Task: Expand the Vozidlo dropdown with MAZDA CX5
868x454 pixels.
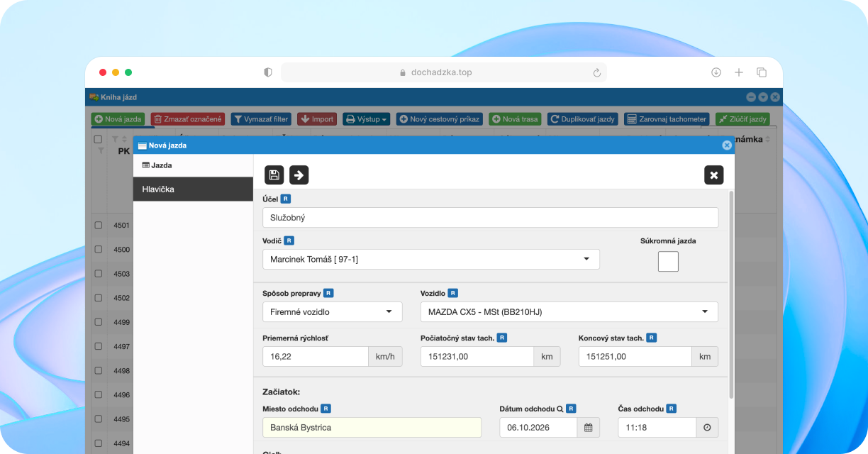Action: [569, 311]
